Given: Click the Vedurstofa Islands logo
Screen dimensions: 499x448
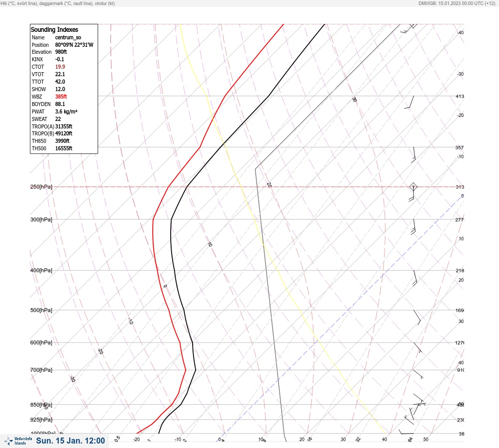Looking at the screenshot, I should point(18,441).
